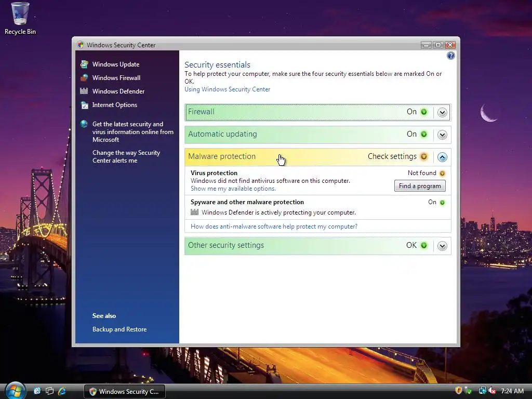Image resolution: width=532 pixels, height=399 pixels.
Task: Click the network tray icon
Action: (482, 391)
